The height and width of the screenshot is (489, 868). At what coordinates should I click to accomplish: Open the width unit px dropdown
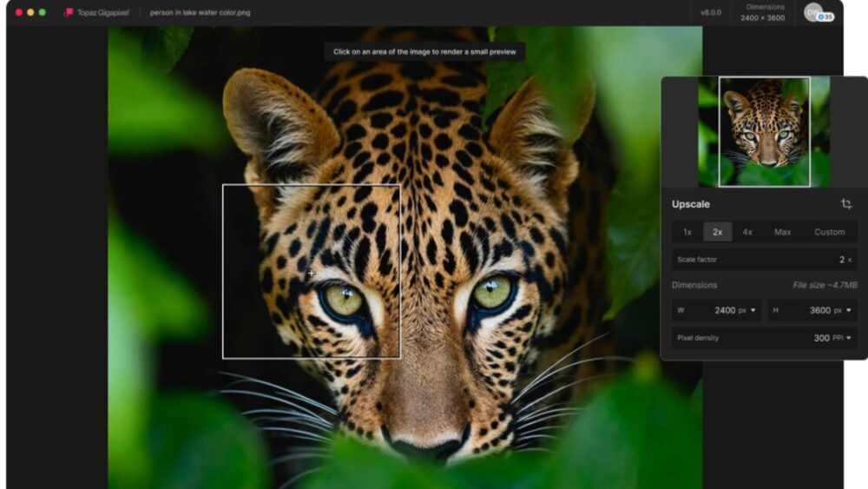747,310
